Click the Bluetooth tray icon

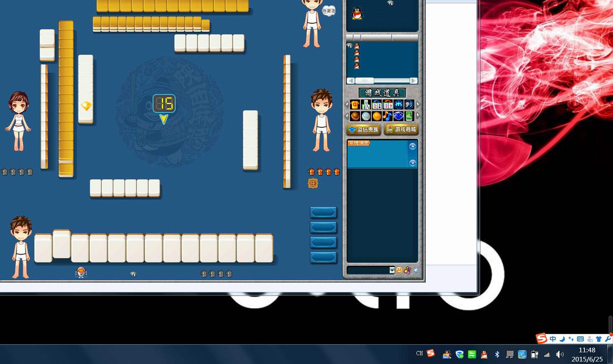[x=497, y=354]
